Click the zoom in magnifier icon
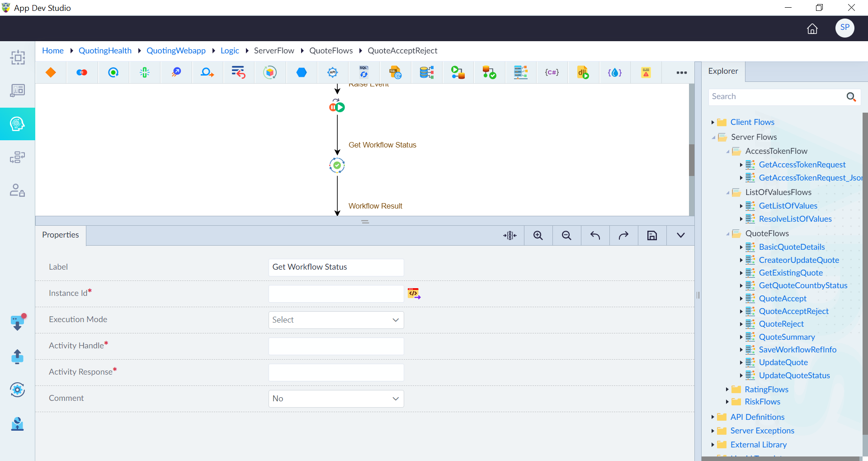 pyautogui.click(x=538, y=235)
